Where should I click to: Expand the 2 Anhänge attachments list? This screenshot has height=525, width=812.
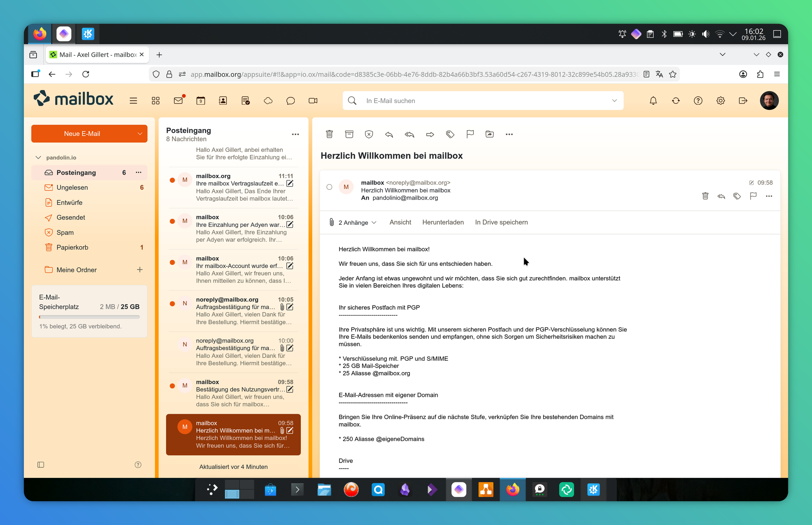[357, 222]
